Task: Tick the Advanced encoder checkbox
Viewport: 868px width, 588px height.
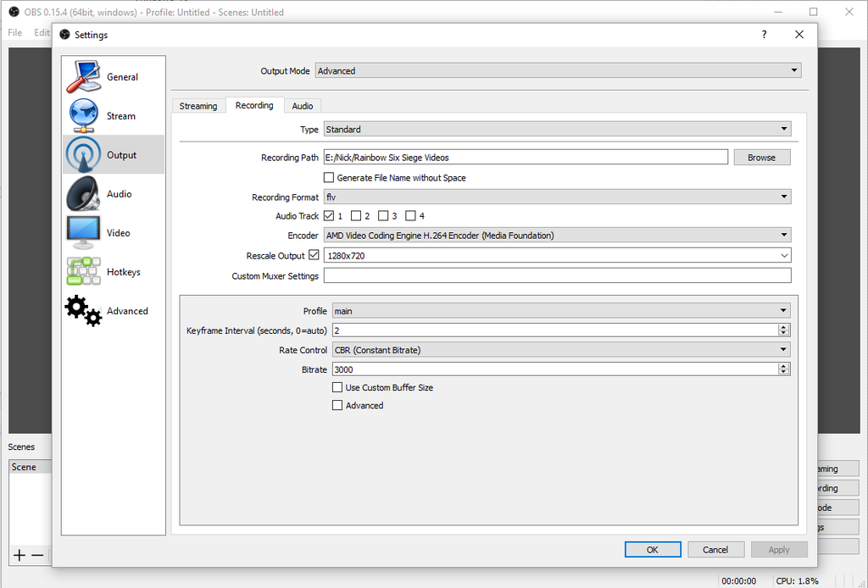Action: pyautogui.click(x=337, y=405)
